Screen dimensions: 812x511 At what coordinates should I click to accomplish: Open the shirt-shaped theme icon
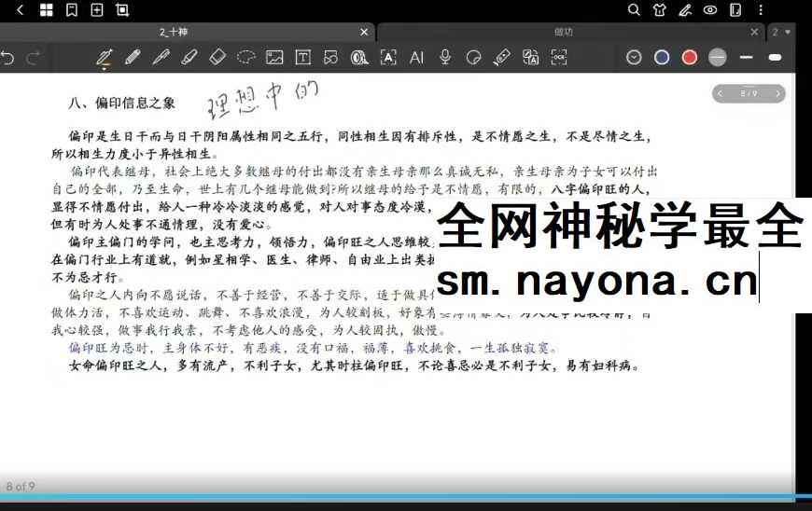click(x=659, y=10)
